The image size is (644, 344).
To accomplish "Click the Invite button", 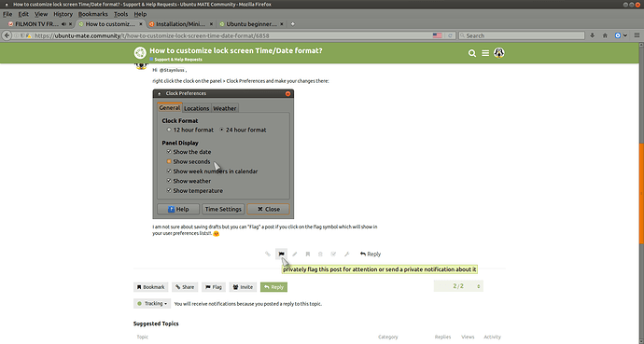I will [243, 287].
